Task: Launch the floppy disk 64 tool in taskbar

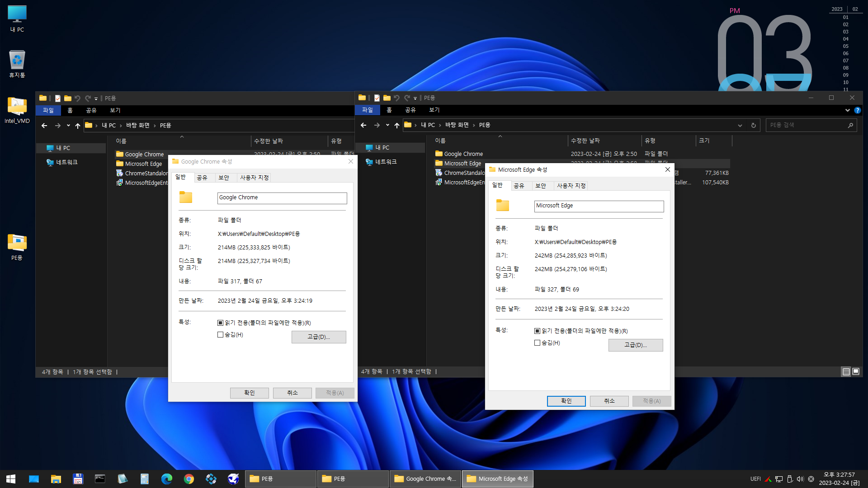Action: pos(78,479)
